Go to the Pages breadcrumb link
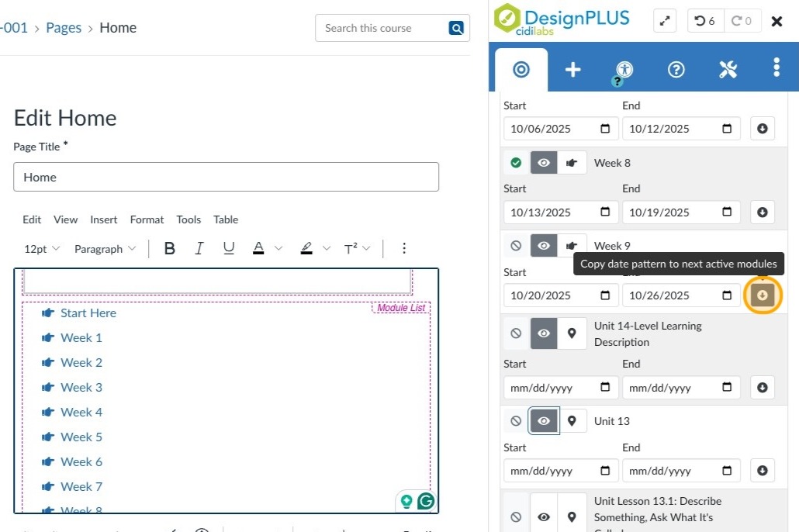This screenshot has width=799, height=532. point(64,27)
